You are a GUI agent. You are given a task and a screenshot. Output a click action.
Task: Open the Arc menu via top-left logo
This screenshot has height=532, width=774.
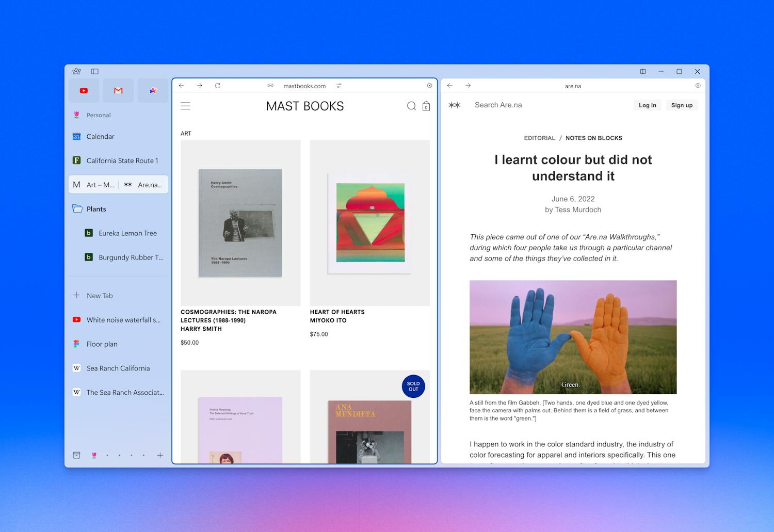[x=76, y=71]
